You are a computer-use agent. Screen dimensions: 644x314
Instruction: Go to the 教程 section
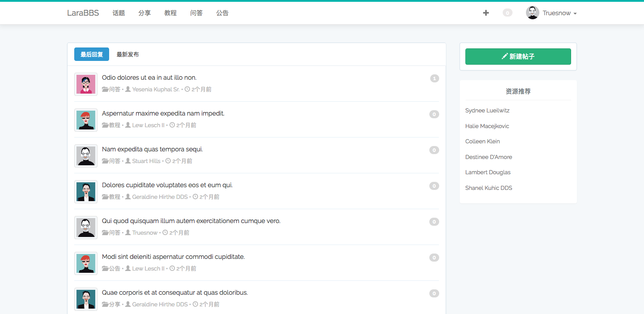(x=170, y=13)
